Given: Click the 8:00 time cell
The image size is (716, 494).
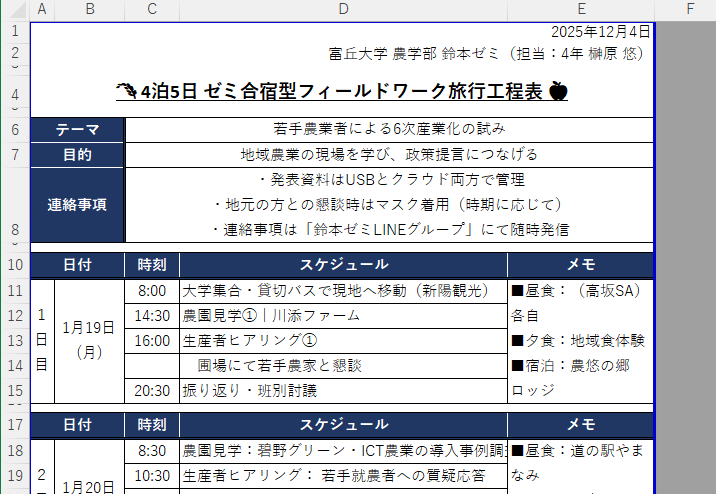Looking at the screenshot, I should pyautogui.click(x=152, y=291).
